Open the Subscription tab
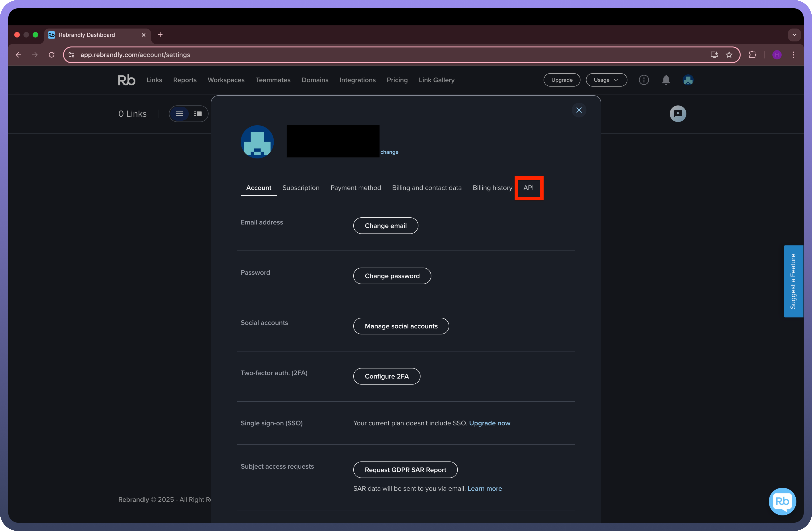812x531 pixels. pos(301,188)
